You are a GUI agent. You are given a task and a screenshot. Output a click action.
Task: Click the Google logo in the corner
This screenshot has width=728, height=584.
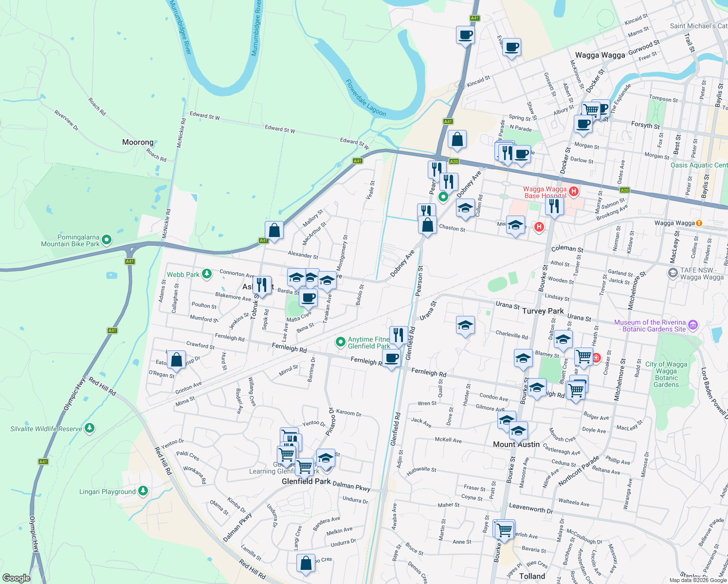pos(16,578)
